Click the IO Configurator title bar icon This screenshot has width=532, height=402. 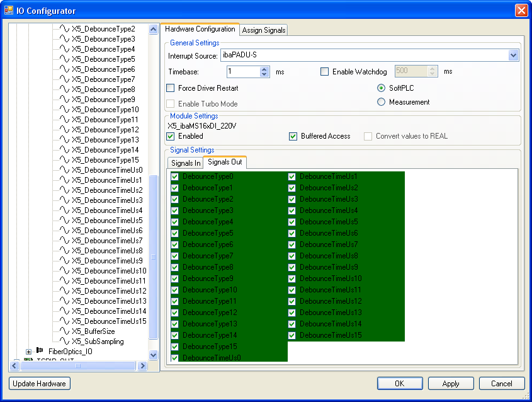coord(9,11)
